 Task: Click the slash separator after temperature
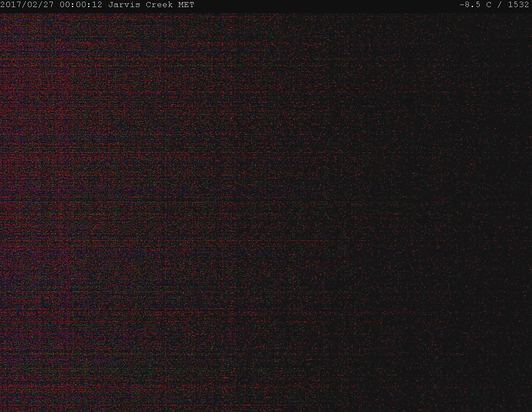[x=500, y=5]
